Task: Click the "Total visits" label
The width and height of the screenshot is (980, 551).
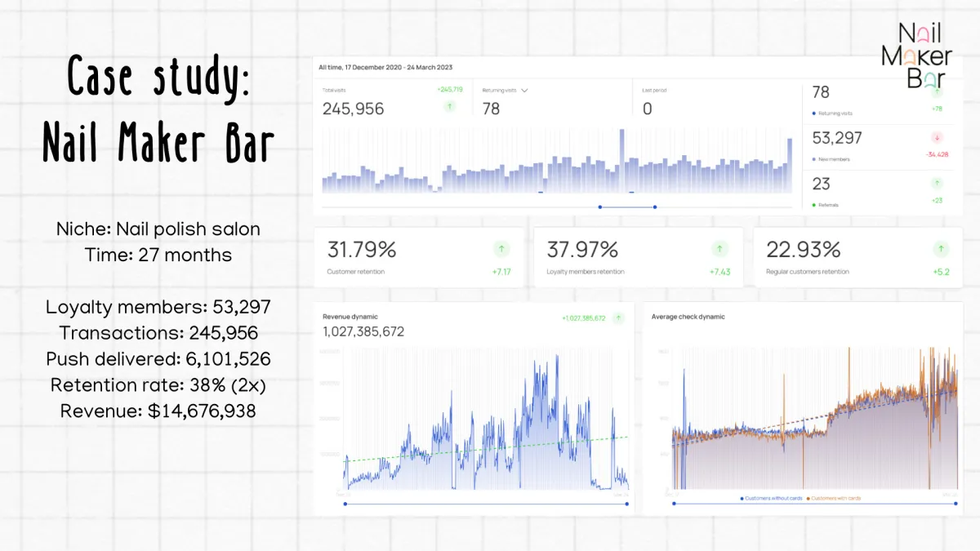Action: [x=334, y=91]
